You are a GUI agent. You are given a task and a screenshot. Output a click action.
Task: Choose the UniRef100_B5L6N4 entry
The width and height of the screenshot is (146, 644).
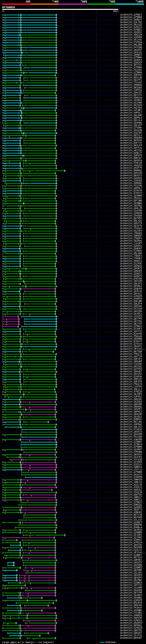[x=131, y=45]
